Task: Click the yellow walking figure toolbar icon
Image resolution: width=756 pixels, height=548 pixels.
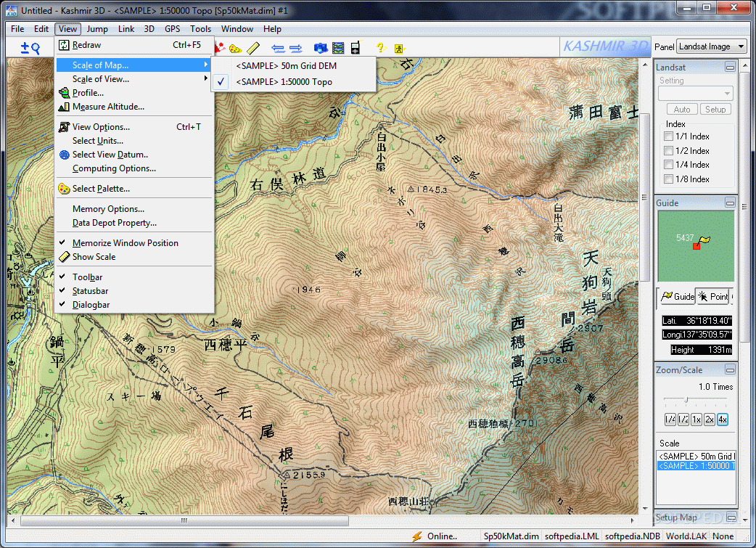Action: pos(399,48)
